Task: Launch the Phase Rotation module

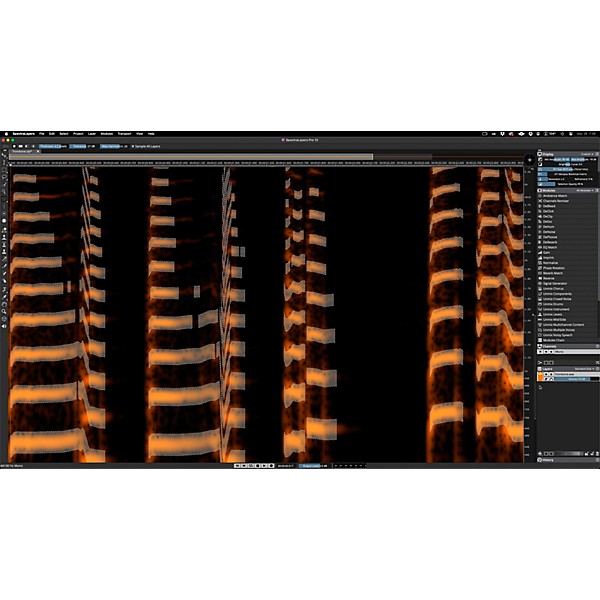Action: [x=553, y=268]
